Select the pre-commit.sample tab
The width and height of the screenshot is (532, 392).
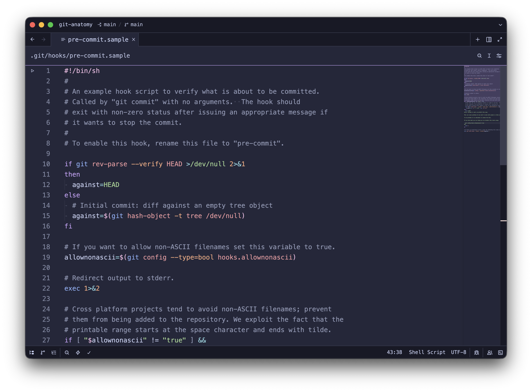(98, 40)
